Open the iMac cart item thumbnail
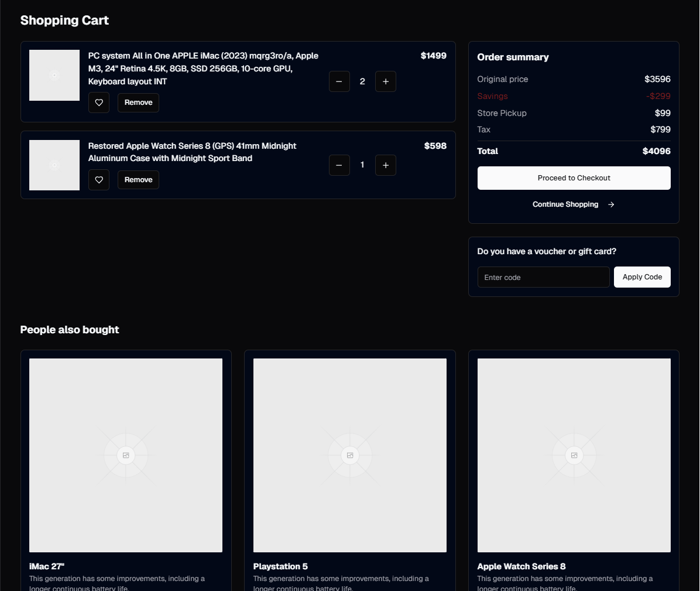Screen dimensions: 700x591 (x=54, y=75)
